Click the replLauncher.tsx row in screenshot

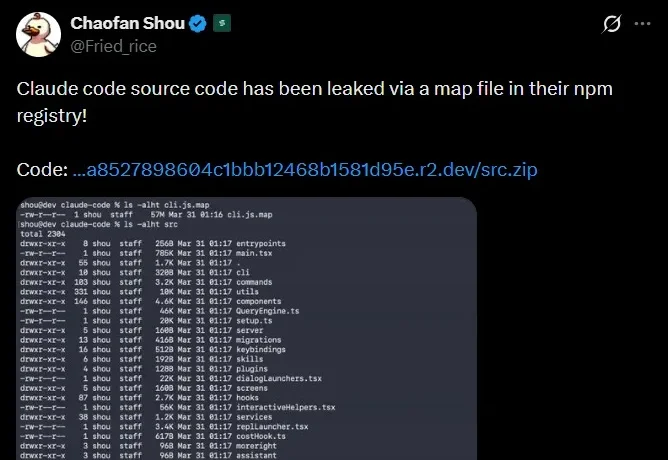164,427
